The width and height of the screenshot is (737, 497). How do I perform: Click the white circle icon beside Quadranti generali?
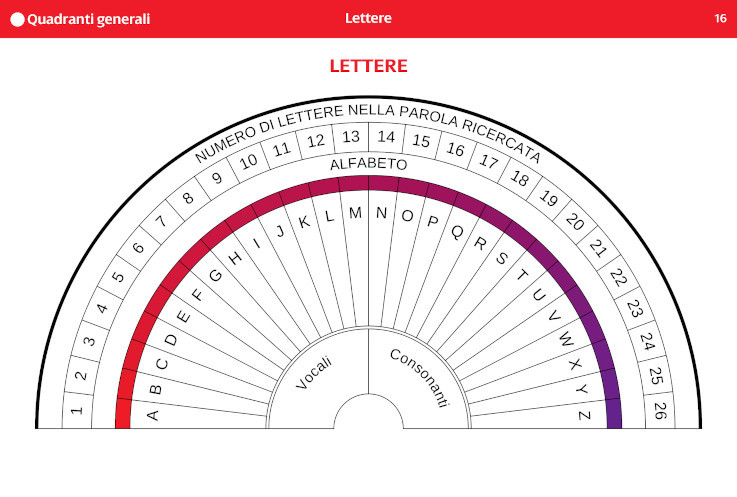tap(17, 19)
